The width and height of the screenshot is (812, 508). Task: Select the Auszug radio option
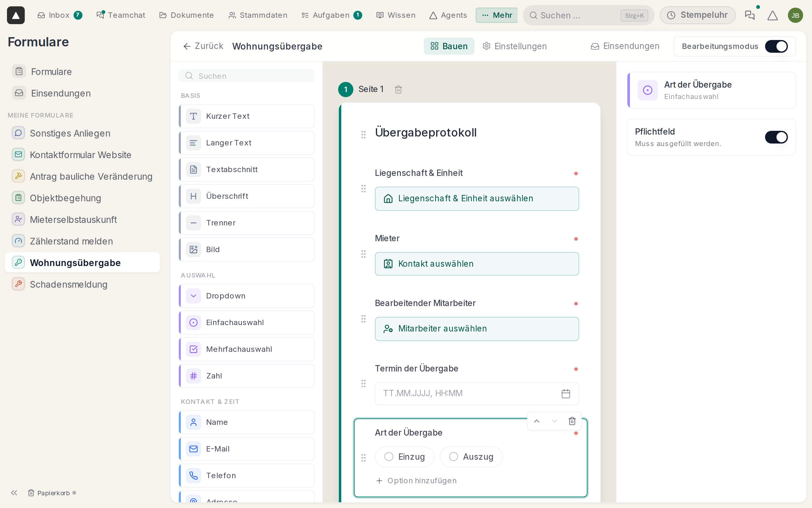pyautogui.click(x=471, y=457)
